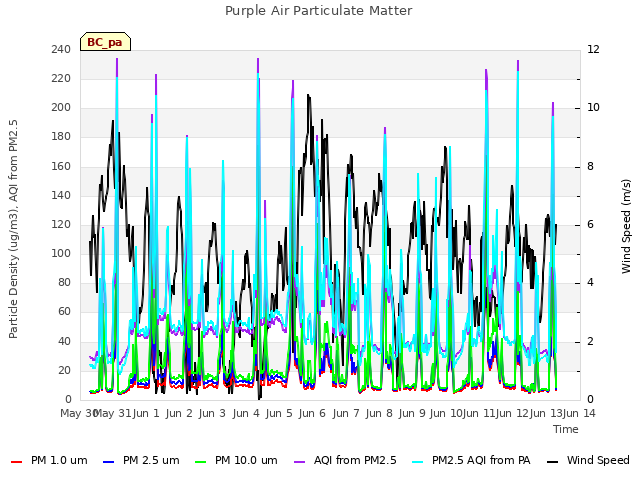Select the Wind Speed legend entry
Viewport: 640px width, 480px height.
[588, 461]
